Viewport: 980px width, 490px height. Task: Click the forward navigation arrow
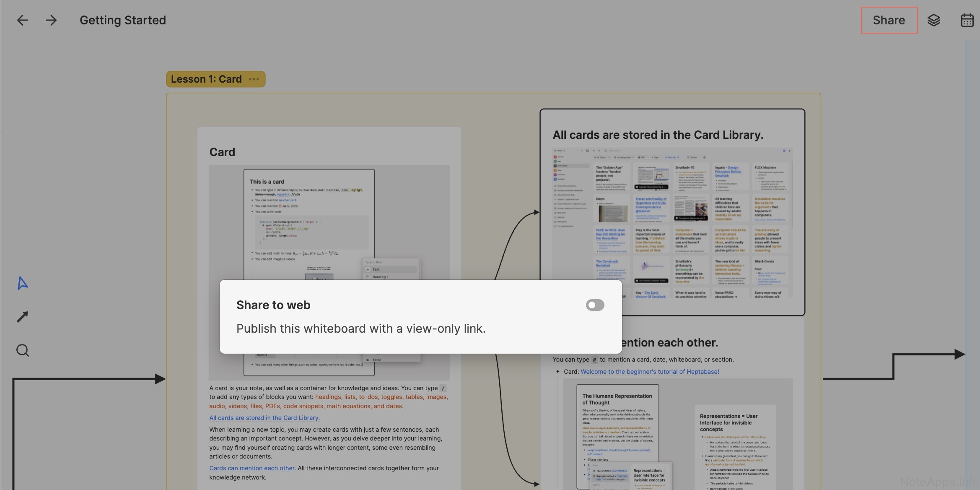click(x=51, y=20)
